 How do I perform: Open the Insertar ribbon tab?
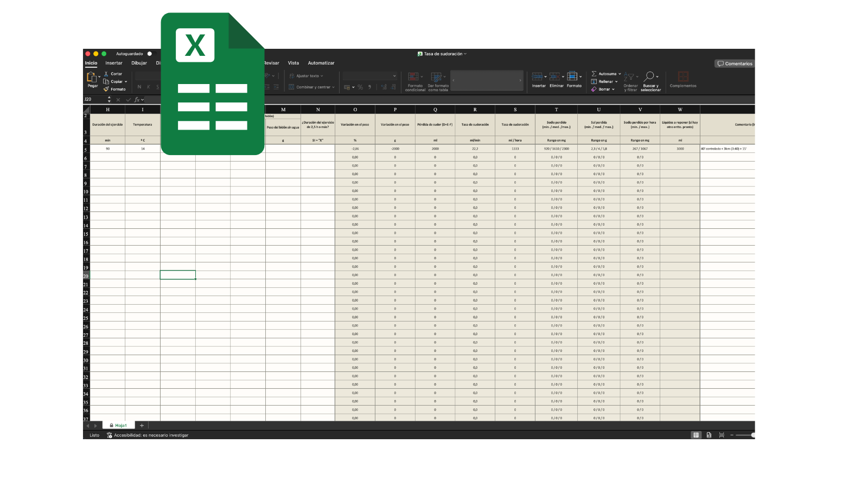pos(114,63)
